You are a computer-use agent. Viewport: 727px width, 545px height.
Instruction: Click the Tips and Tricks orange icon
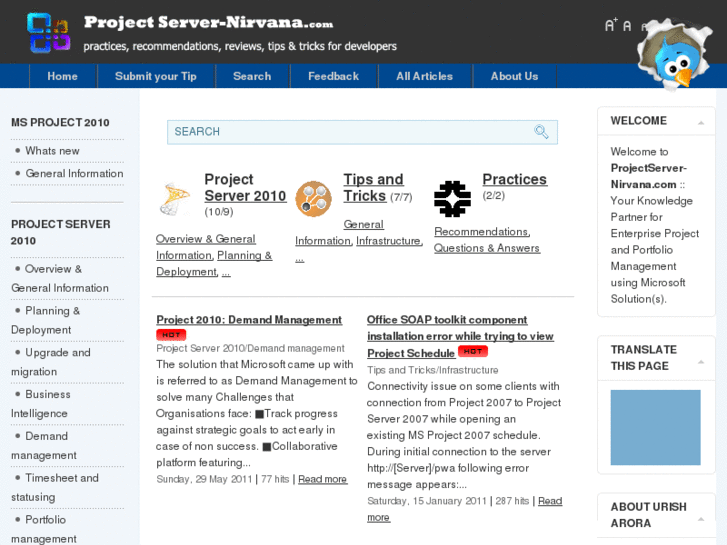click(313, 199)
